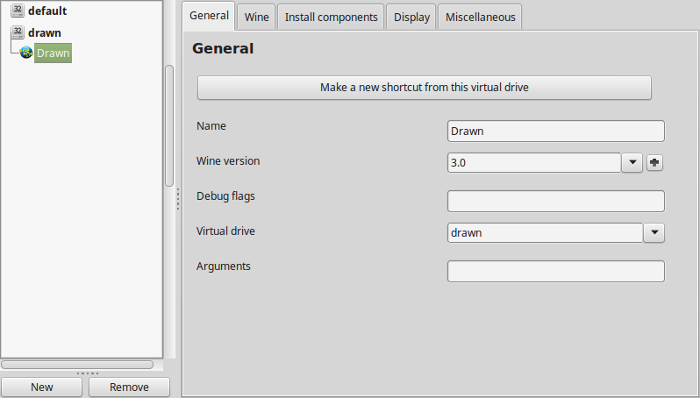Image resolution: width=700 pixels, height=398 pixels.
Task: Click the vertical scrollbar of the drive list
Action: click(x=169, y=126)
